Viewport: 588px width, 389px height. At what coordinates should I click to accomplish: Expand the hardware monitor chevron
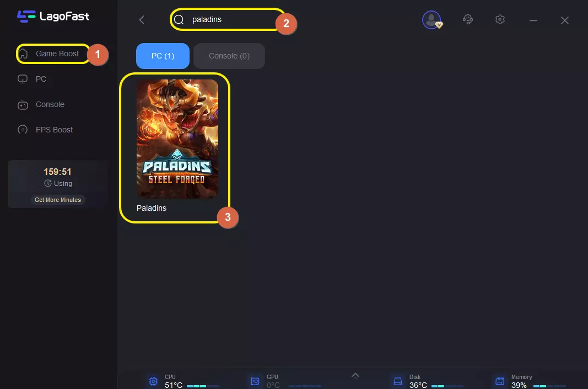355,376
